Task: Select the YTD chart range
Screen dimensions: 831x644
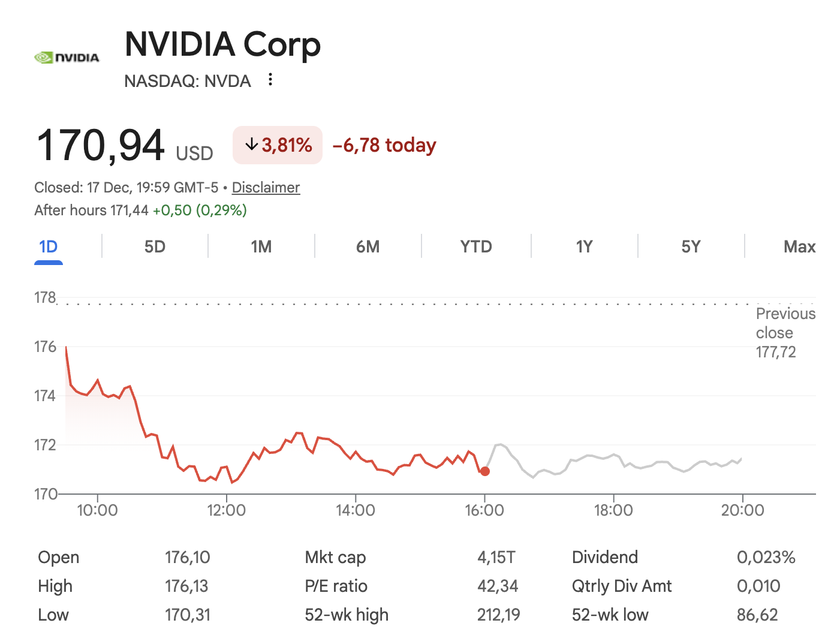Action: [476, 247]
